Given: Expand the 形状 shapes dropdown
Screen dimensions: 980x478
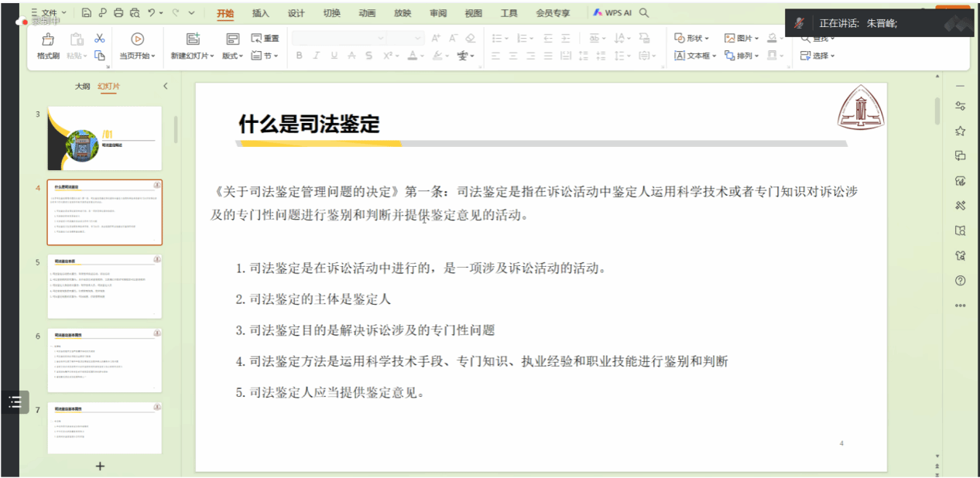Looking at the screenshot, I should point(692,38).
